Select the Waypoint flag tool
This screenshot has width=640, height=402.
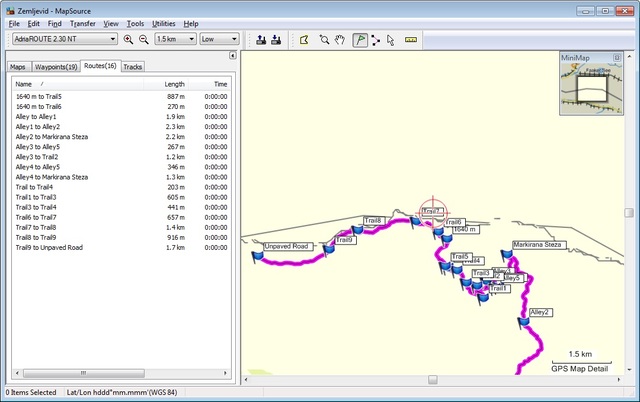[x=360, y=40]
